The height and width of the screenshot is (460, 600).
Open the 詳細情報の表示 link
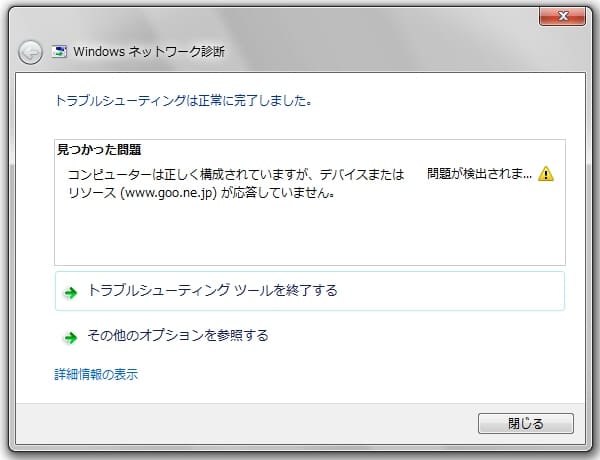(96, 375)
